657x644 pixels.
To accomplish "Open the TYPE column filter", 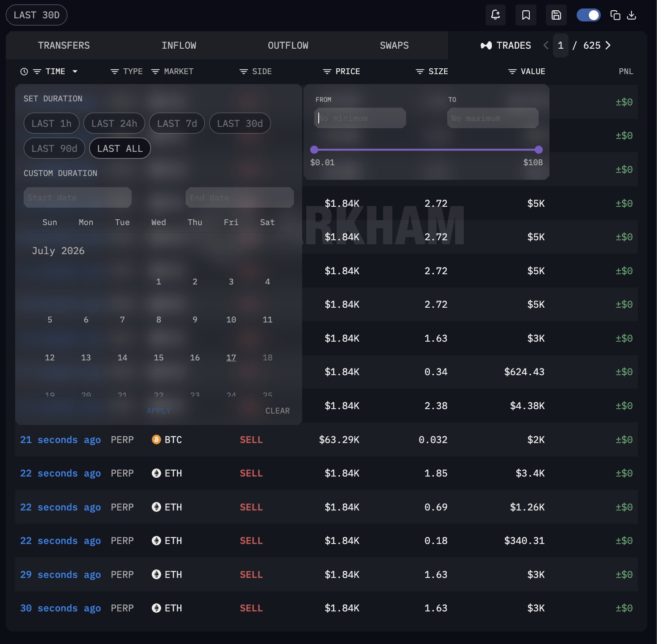I will [115, 71].
